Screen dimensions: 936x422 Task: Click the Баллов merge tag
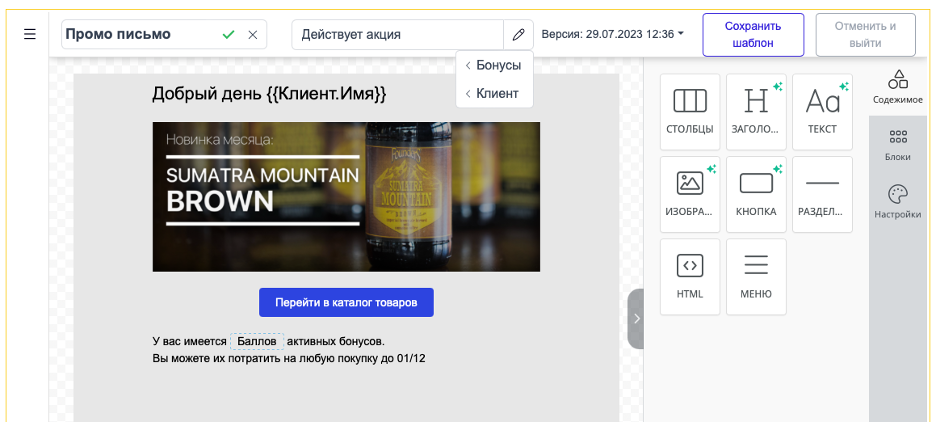[257, 341]
